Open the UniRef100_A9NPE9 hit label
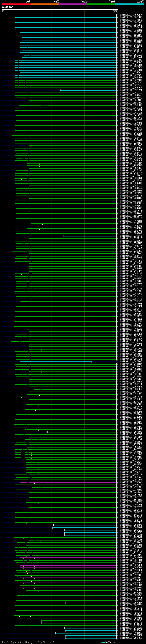 pos(131,583)
